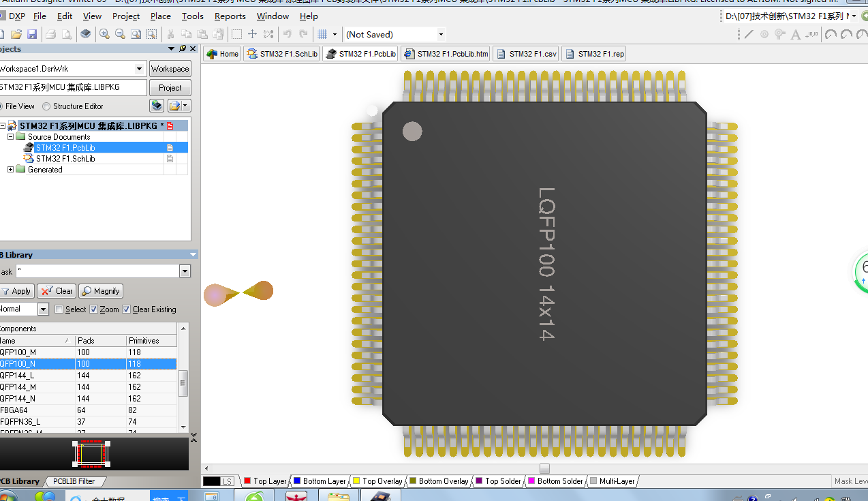Click the Snap Grid icon

point(323,34)
